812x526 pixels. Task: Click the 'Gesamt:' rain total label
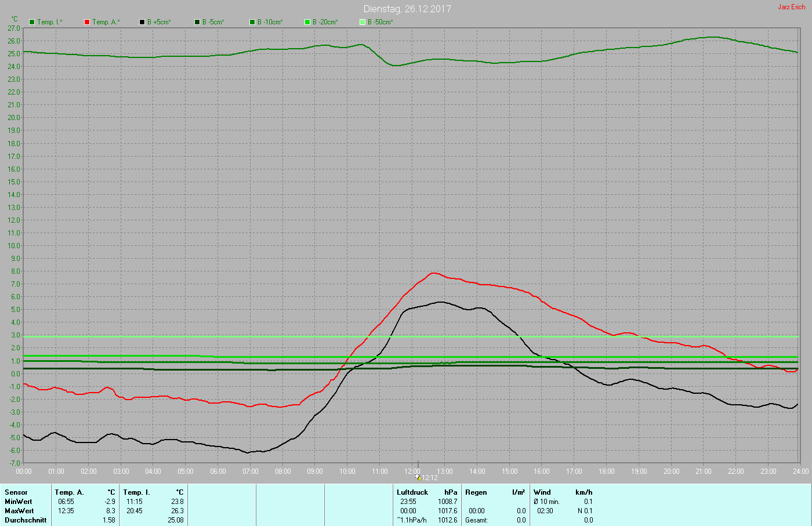click(477, 520)
